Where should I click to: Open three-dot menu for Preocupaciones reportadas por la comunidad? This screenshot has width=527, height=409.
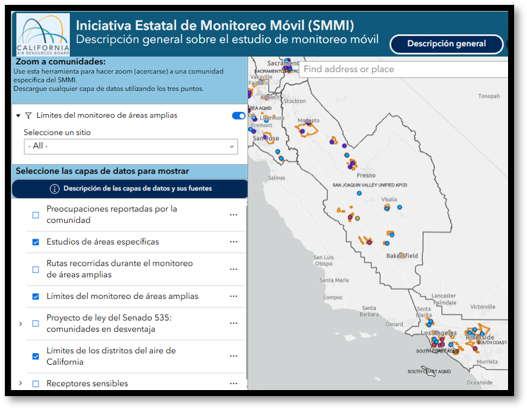234,215
